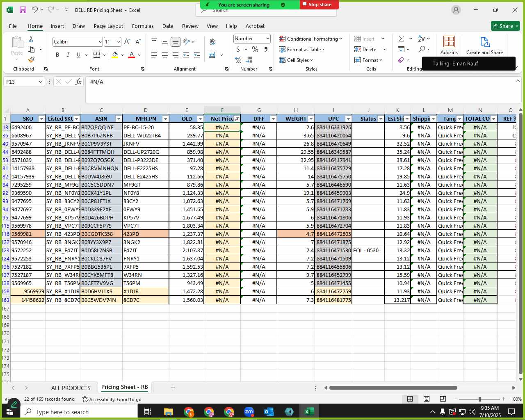Viewport: 525px width, 420px height.
Task: Decrease the cell indent
Action: click(x=186, y=55)
